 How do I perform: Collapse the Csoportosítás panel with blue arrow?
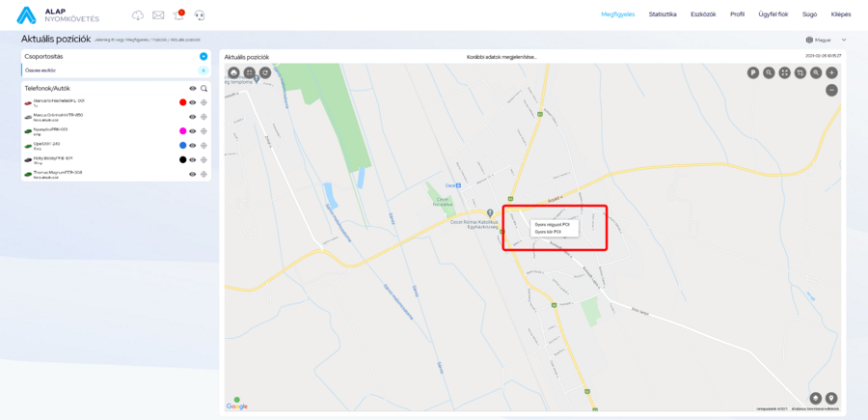click(203, 57)
